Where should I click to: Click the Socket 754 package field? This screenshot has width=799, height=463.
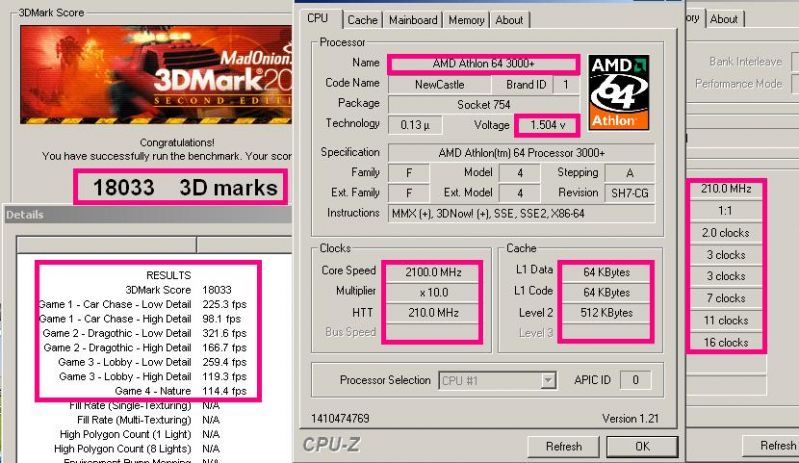tap(484, 104)
